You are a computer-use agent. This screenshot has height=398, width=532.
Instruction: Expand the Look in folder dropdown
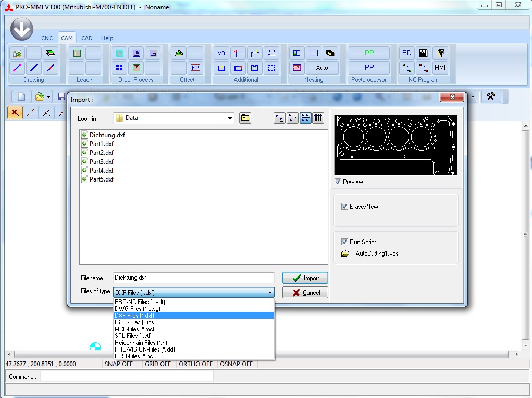pyautogui.click(x=230, y=118)
